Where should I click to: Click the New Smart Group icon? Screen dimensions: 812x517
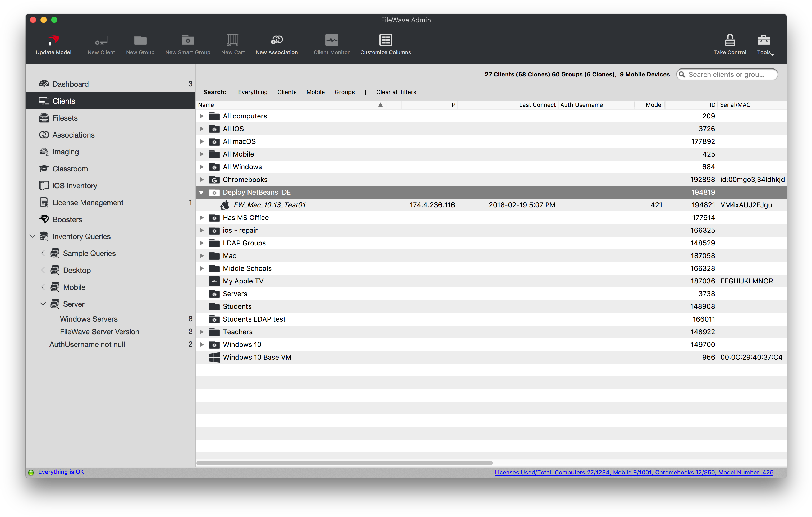point(187,40)
